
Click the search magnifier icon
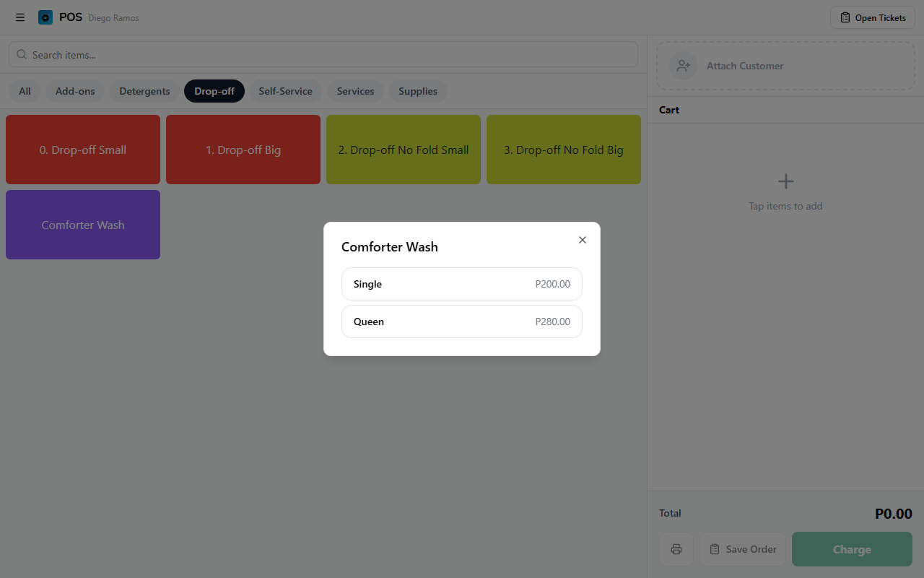click(x=22, y=55)
